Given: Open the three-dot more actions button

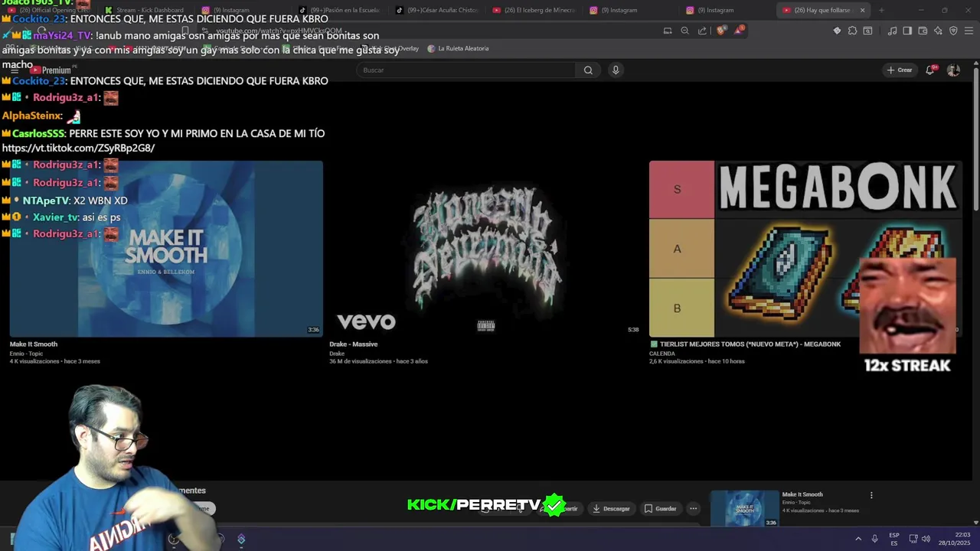Looking at the screenshot, I should (x=694, y=508).
